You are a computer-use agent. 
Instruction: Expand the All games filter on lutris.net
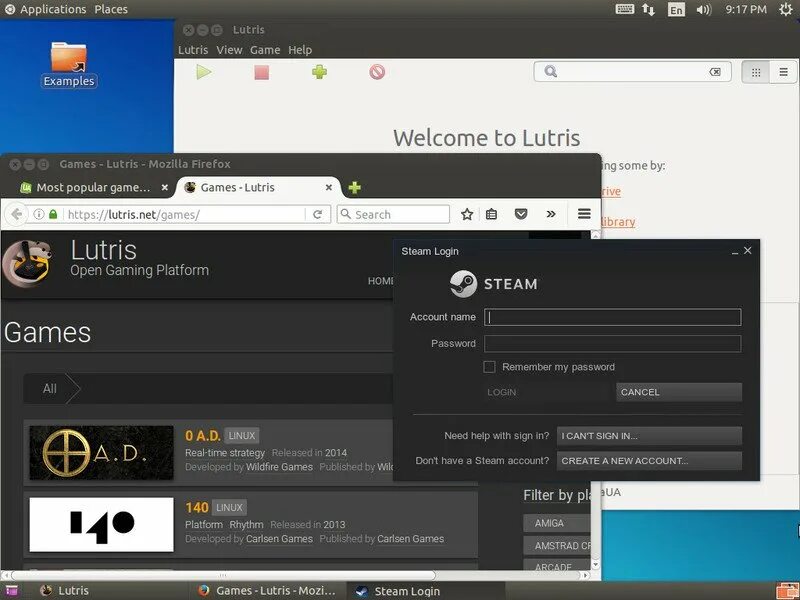(x=52, y=388)
